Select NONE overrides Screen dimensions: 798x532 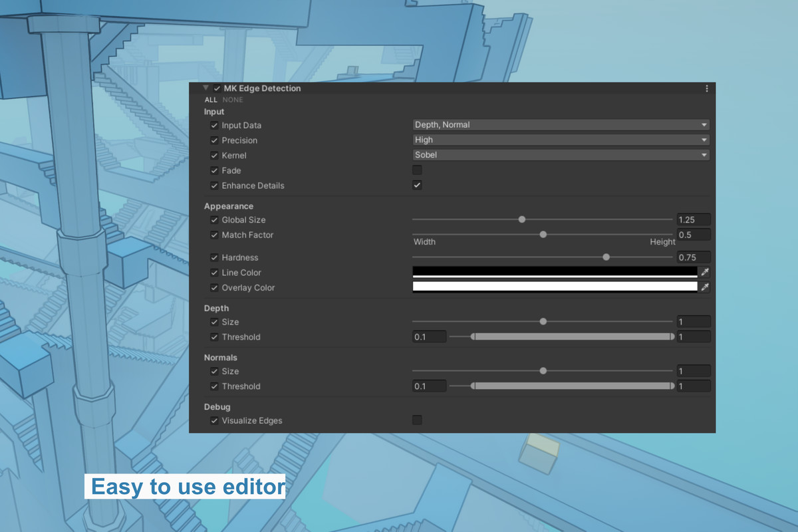pyautogui.click(x=233, y=100)
